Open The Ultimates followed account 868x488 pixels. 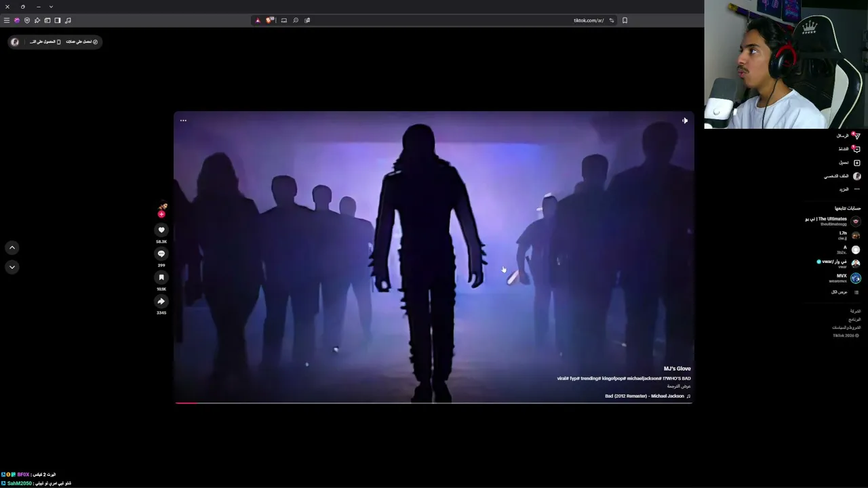(x=833, y=221)
